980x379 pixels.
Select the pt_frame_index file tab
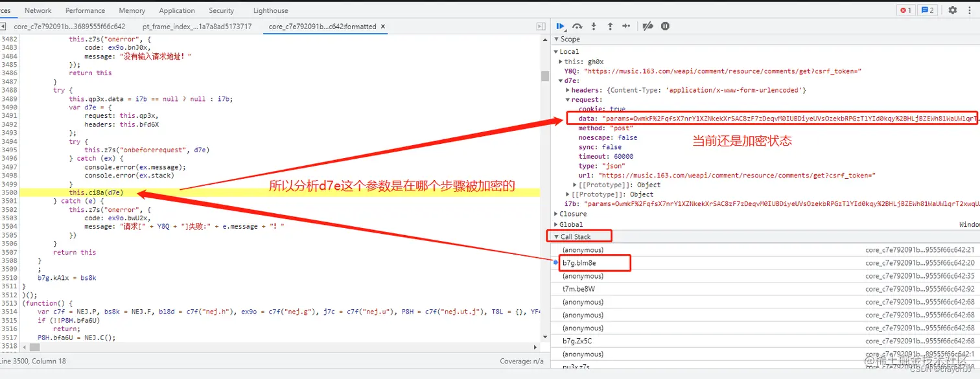point(197,27)
